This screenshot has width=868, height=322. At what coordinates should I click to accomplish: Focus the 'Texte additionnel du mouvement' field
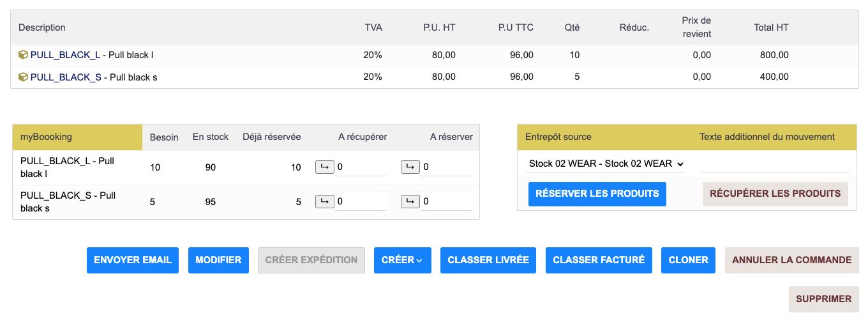[x=775, y=164]
